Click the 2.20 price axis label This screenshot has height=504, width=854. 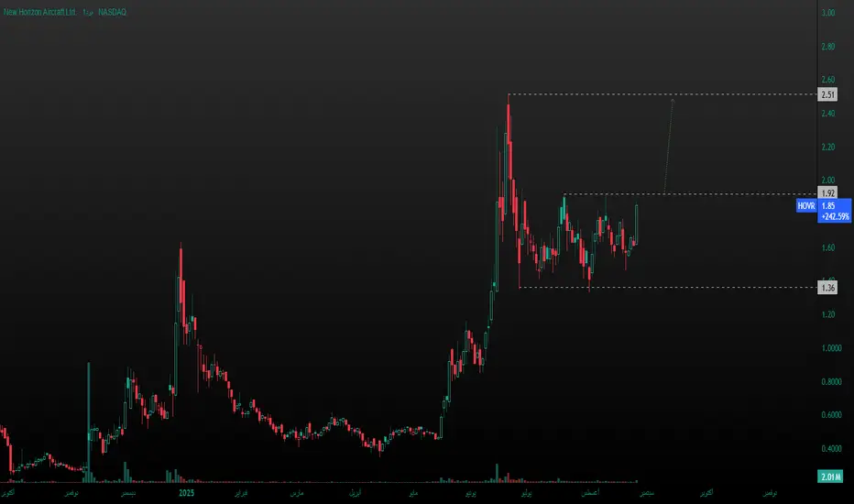(827, 148)
